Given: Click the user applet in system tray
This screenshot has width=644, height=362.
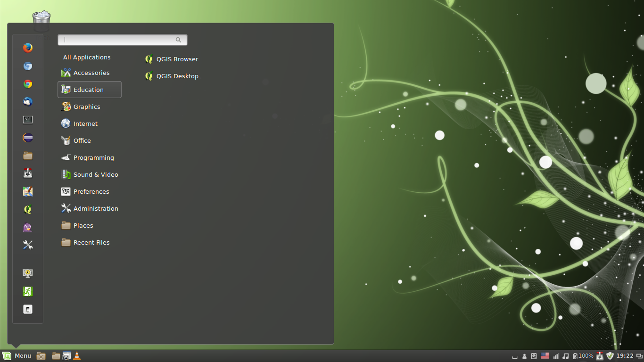Looking at the screenshot, I should [x=524, y=356].
